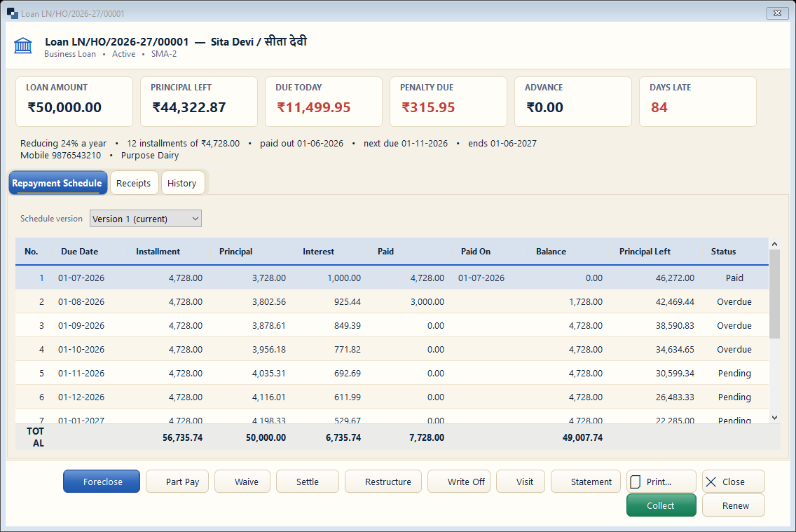Select installment row due 01-08-2026

pyautogui.click(x=392, y=301)
